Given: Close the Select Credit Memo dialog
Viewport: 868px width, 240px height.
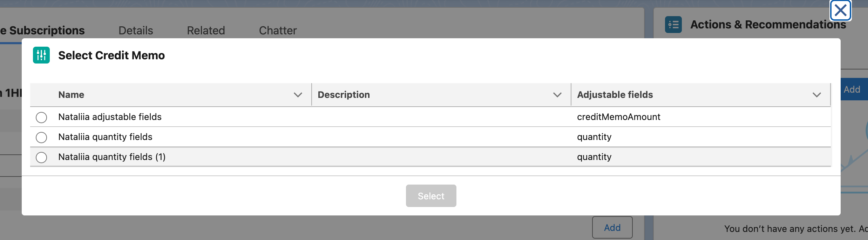Looking at the screenshot, I should [840, 11].
